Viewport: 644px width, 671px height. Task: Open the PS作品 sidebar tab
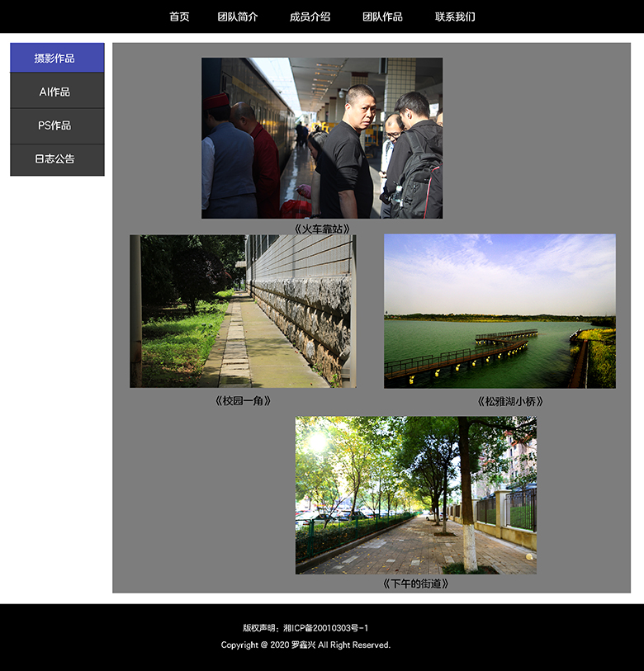click(x=57, y=125)
